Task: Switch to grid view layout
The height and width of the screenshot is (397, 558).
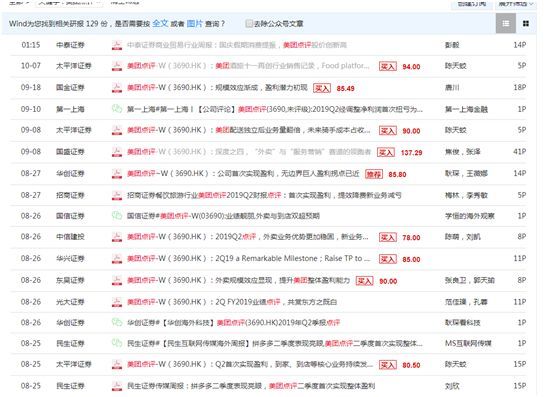Action: click(526, 23)
